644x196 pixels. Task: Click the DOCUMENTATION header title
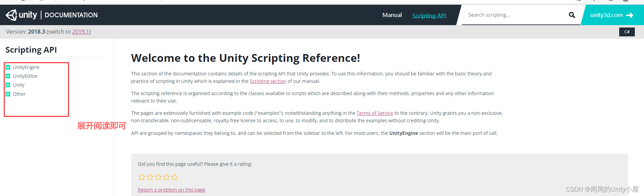pyautogui.click(x=71, y=15)
